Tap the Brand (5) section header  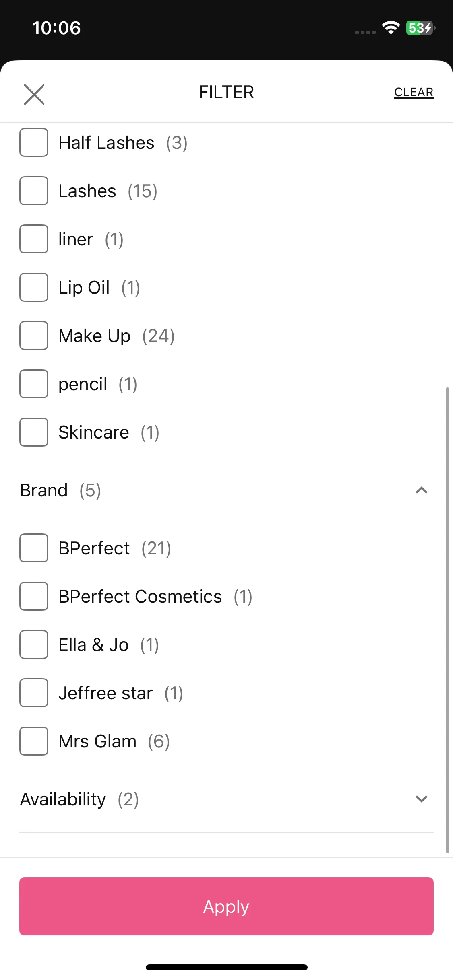click(226, 490)
